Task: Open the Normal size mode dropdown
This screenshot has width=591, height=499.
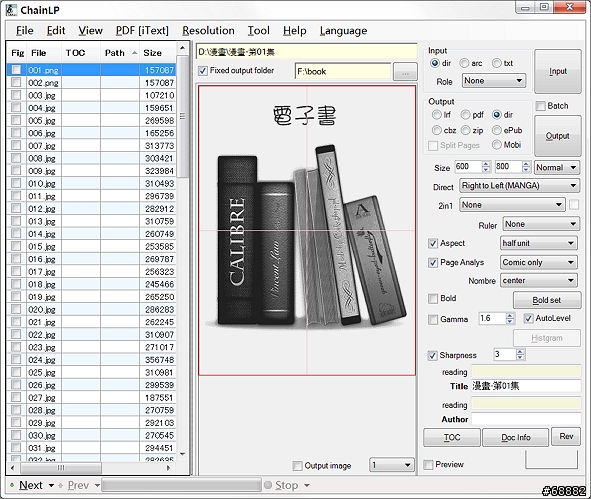Action: click(x=557, y=167)
